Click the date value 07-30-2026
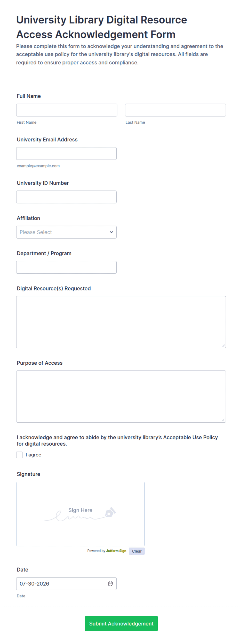 coord(34,584)
